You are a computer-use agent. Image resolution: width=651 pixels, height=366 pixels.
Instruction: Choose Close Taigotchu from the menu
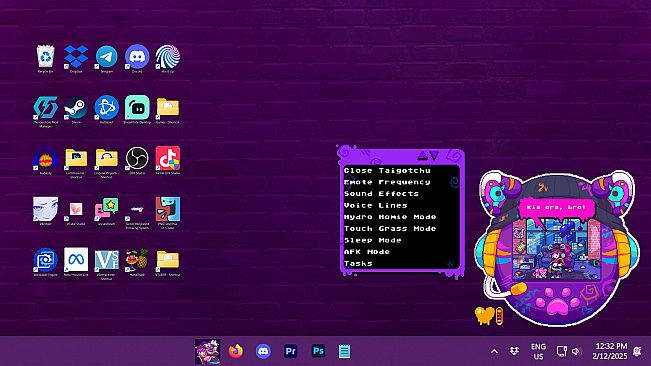click(x=387, y=171)
